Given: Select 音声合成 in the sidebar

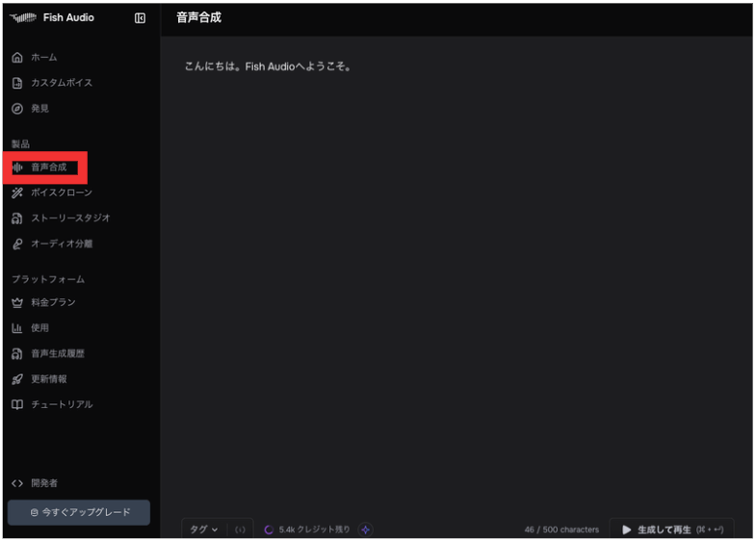Looking at the screenshot, I should (x=47, y=167).
